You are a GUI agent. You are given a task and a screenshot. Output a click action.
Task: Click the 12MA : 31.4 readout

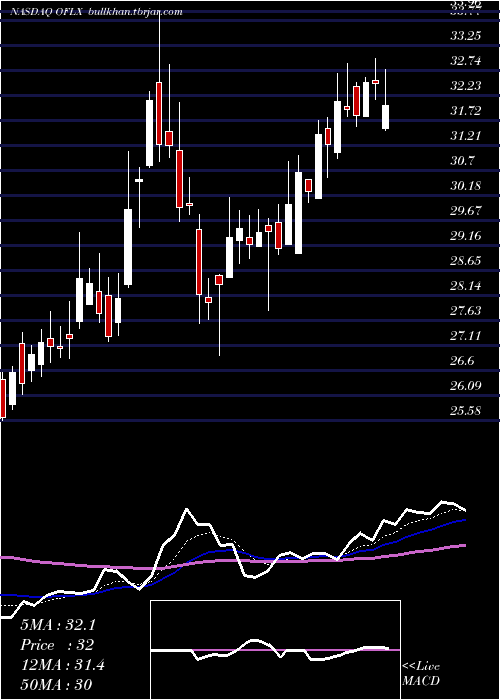tap(62, 665)
